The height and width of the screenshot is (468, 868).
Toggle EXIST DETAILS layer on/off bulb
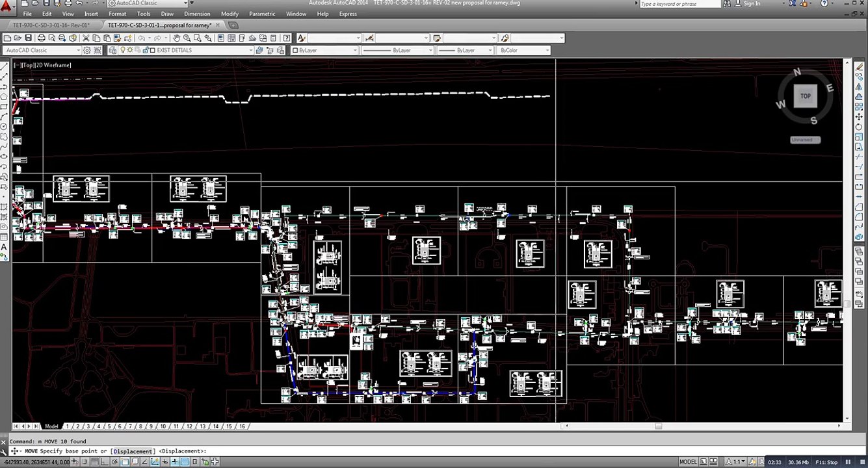[x=122, y=50]
